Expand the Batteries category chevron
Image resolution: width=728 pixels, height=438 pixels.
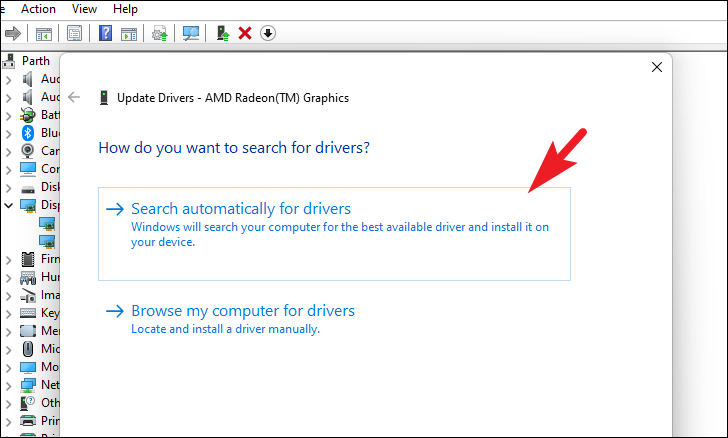point(8,116)
